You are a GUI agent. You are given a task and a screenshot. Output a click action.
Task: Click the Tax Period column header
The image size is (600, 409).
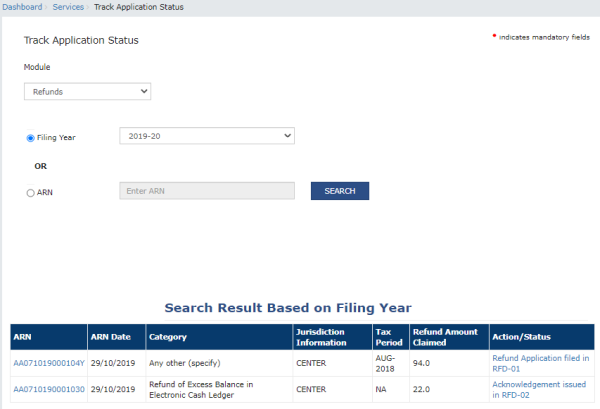pyautogui.click(x=386, y=337)
